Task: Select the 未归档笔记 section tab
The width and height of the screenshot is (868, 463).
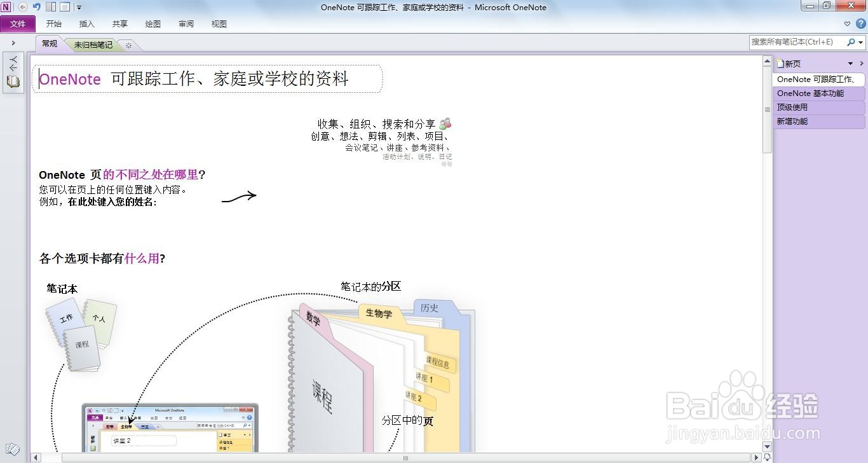Action: [x=93, y=45]
